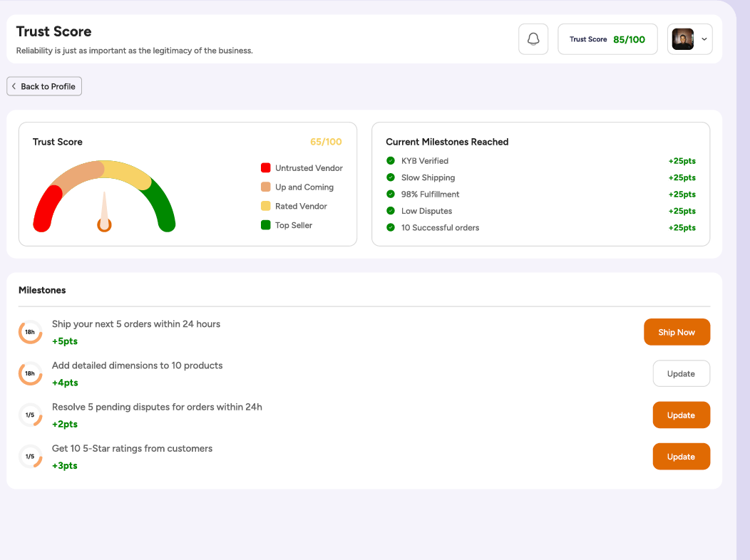Click the Ship Now button
The width and height of the screenshot is (750, 560).
(677, 332)
